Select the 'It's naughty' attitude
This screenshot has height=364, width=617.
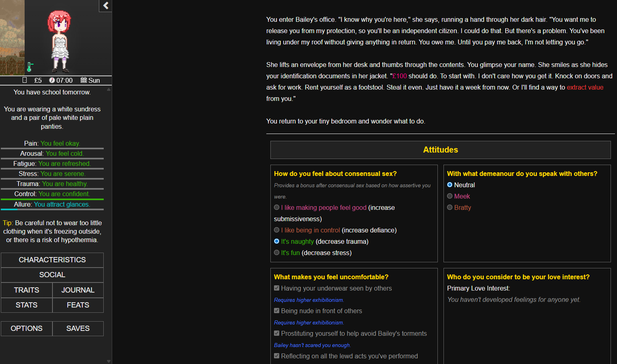click(276, 241)
